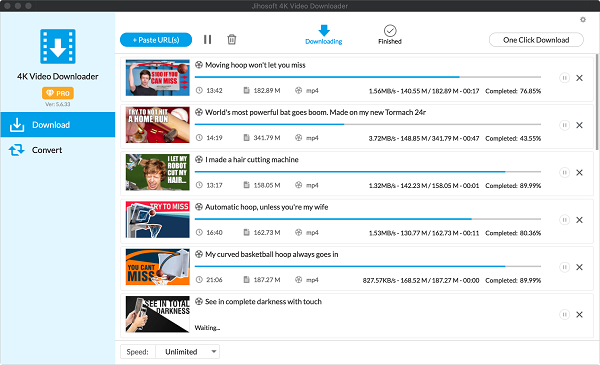Pause all downloads from the toolbar
The image size is (600, 365).
207,39
